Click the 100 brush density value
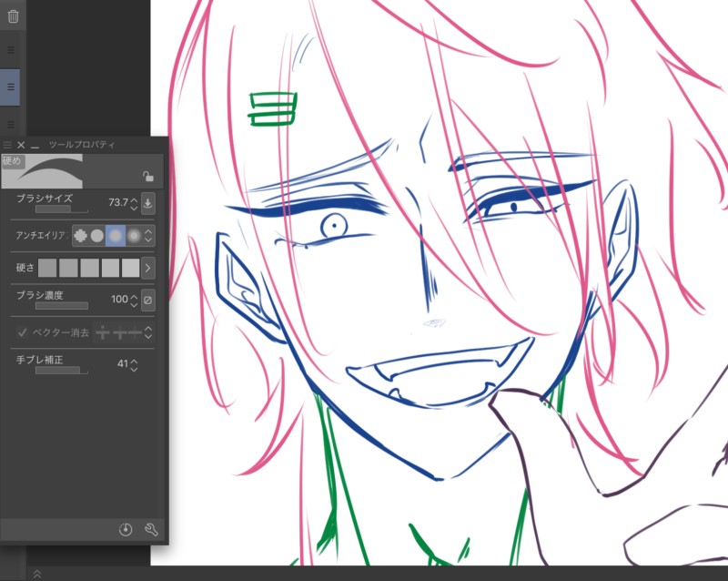The height and width of the screenshot is (581, 728). coord(119,299)
